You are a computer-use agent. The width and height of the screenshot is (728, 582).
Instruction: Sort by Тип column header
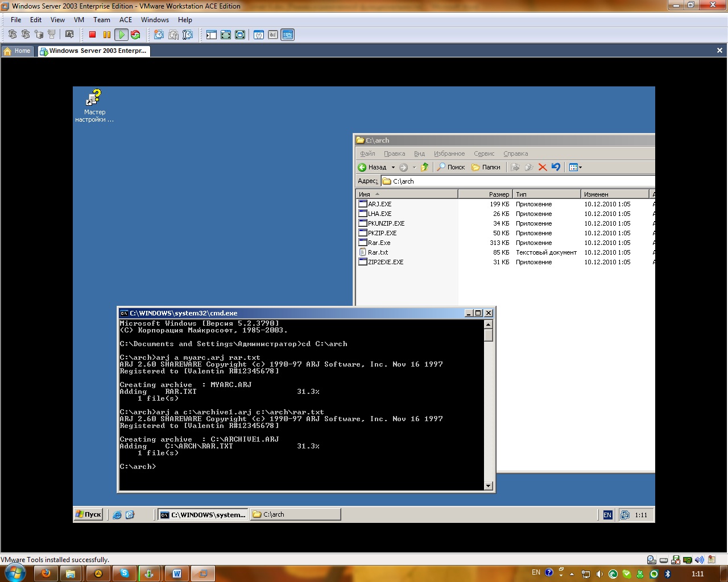[547, 194]
